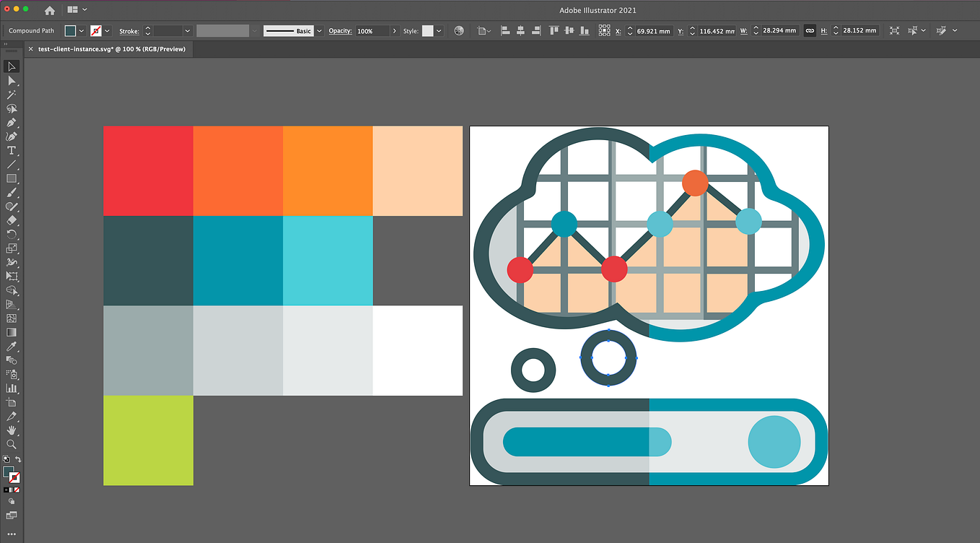Image resolution: width=980 pixels, height=543 pixels.
Task: Click the lime green color square
Action: [148, 440]
